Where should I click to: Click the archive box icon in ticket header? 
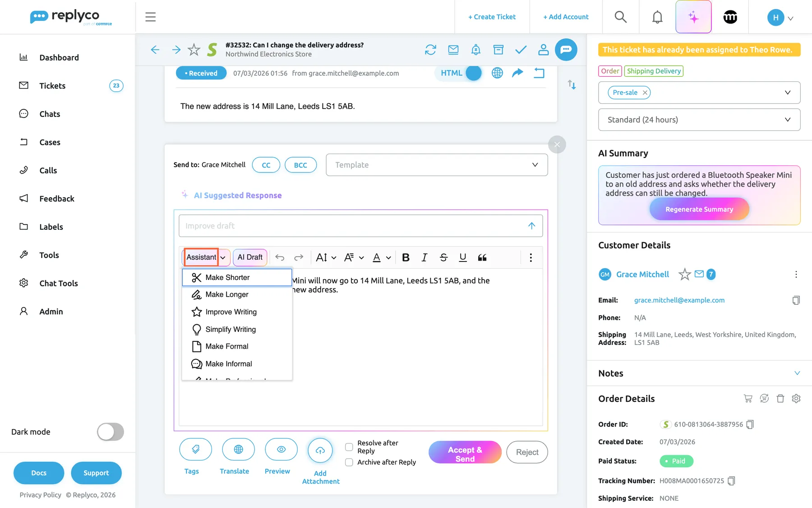[498, 50]
